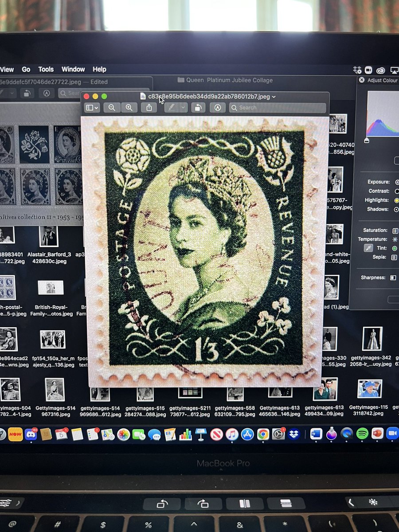Click the Highlights slider icon
Screen dimensions: 399x532
pyautogui.click(x=397, y=200)
